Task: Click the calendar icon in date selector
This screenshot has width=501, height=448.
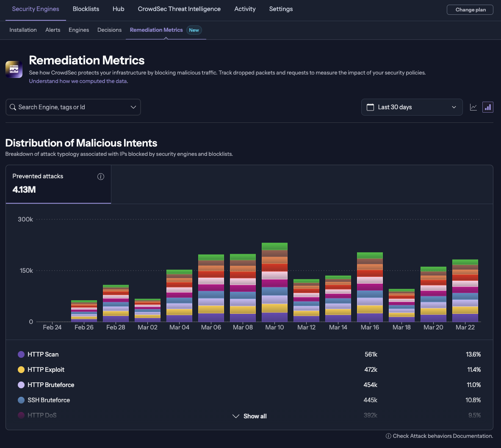Action: (370, 107)
